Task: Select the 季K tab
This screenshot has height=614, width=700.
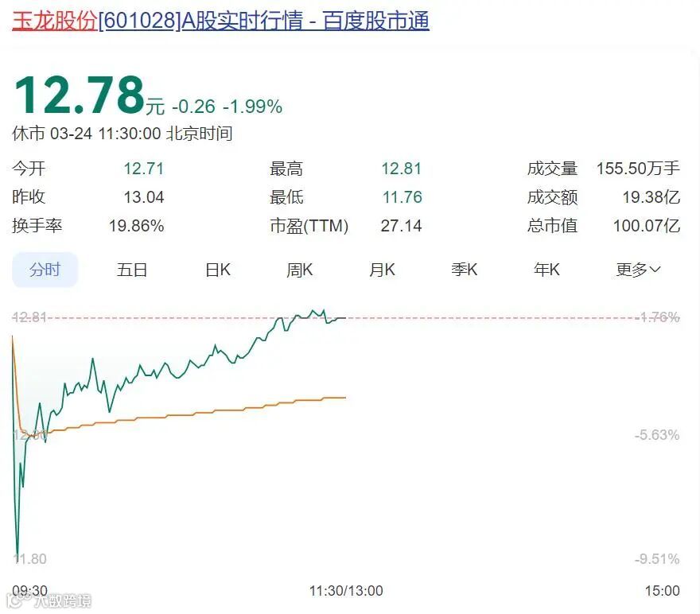Action: click(465, 270)
